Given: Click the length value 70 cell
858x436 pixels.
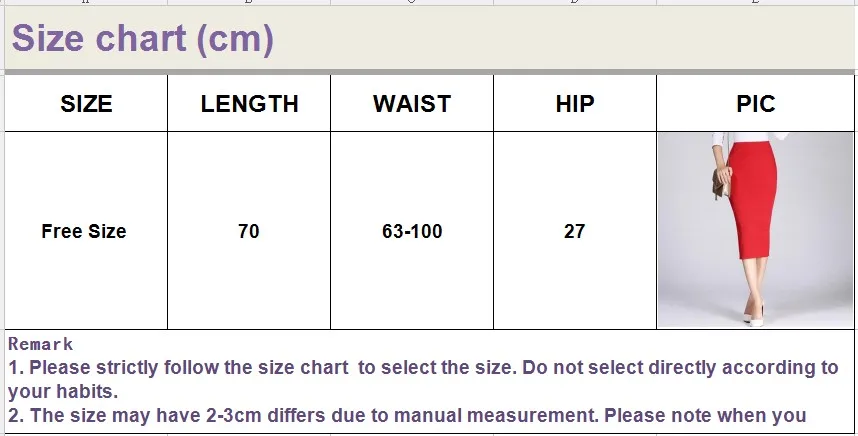Looking at the screenshot, I should (x=249, y=230).
